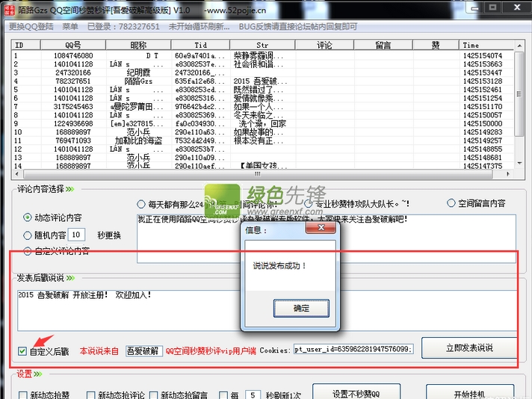Close the 信息 dialog
Viewport: 532px width, 399px height.
pos(321,228)
